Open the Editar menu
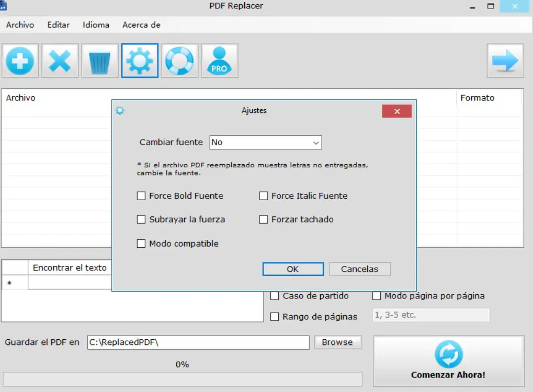Viewport: 533px width, 392px height. (x=59, y=25)
